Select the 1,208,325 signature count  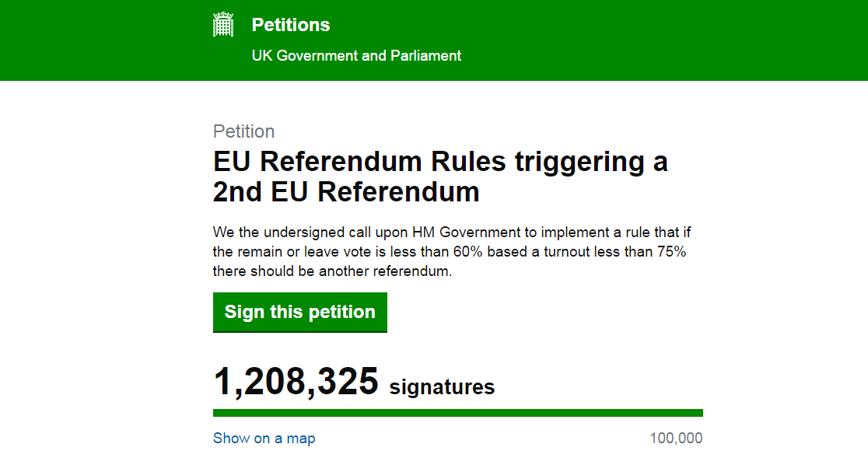pos(296,381)
